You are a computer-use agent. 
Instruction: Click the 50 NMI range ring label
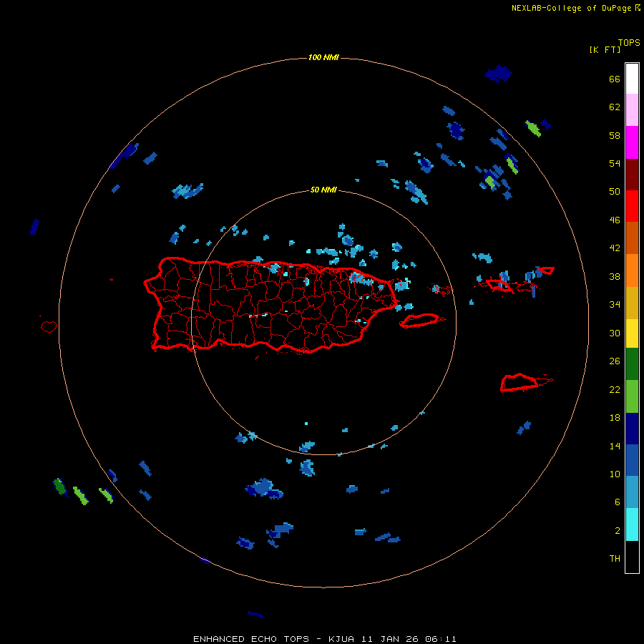(x=323, y=190)
